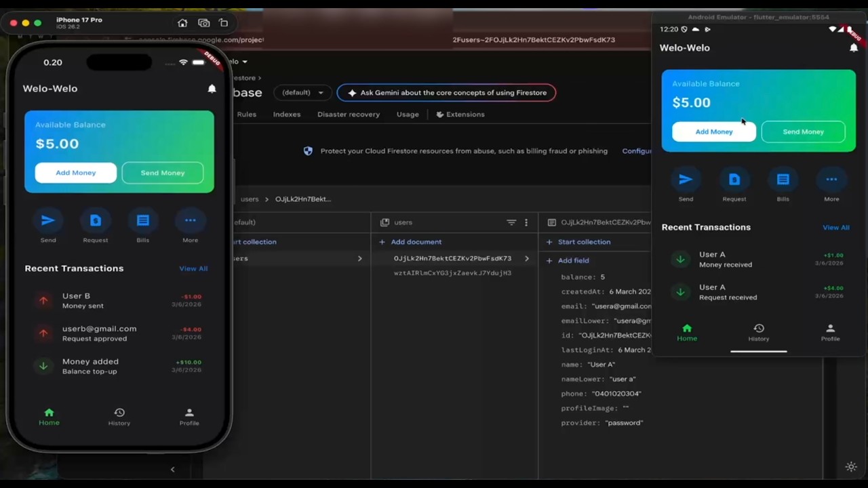The image size is (868, 488).
Task: Tap green arrow icon beside Money received transaction
Action: 679,259
